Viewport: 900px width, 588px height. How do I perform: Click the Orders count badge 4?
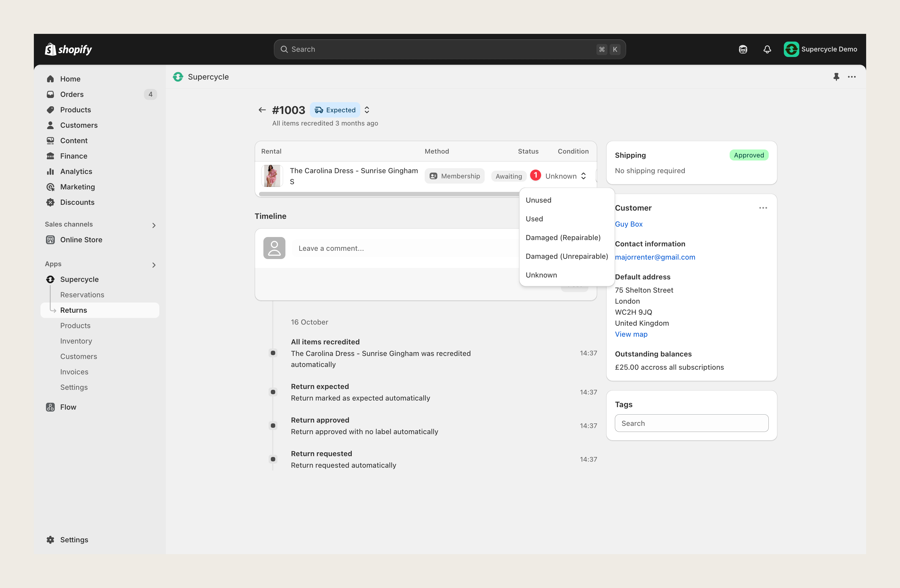coord(151,94)
